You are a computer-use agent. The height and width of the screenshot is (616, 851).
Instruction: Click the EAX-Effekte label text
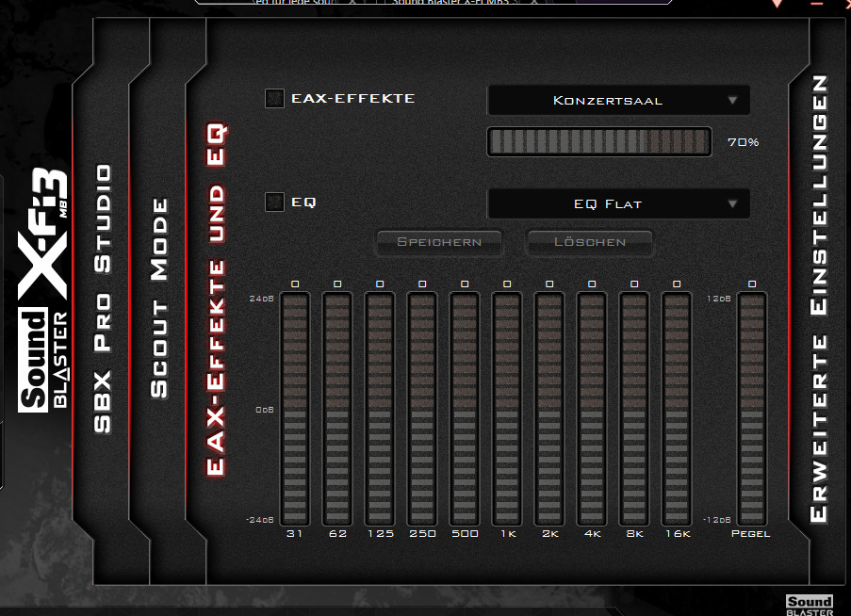[x=353, y=99]
